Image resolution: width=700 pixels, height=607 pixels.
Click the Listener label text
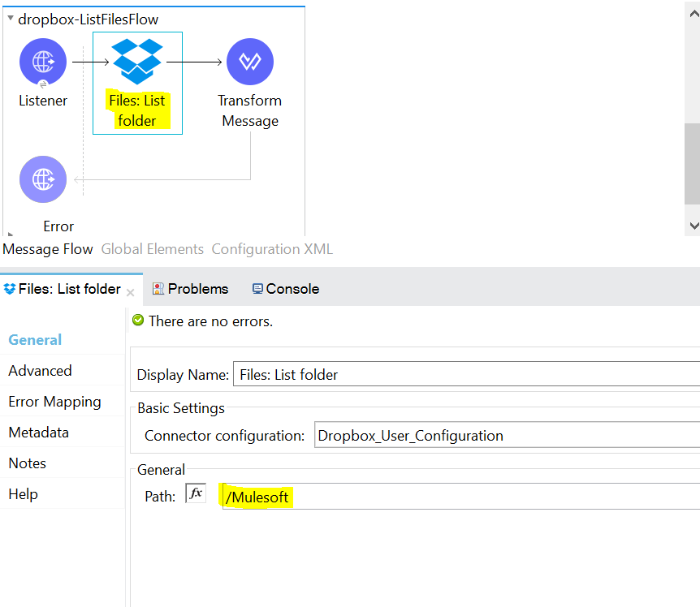(x=43, y=101)
